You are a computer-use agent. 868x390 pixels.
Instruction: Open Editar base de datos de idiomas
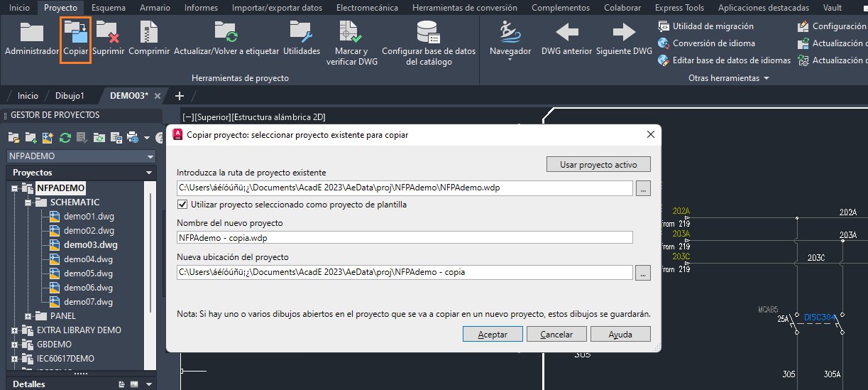tap(724, 60)
